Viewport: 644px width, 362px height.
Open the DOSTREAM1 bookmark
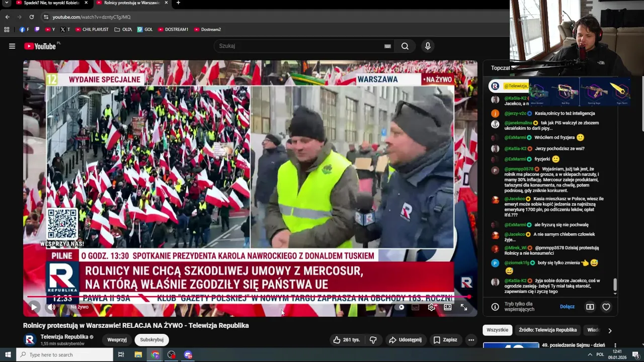click(173, 30)
